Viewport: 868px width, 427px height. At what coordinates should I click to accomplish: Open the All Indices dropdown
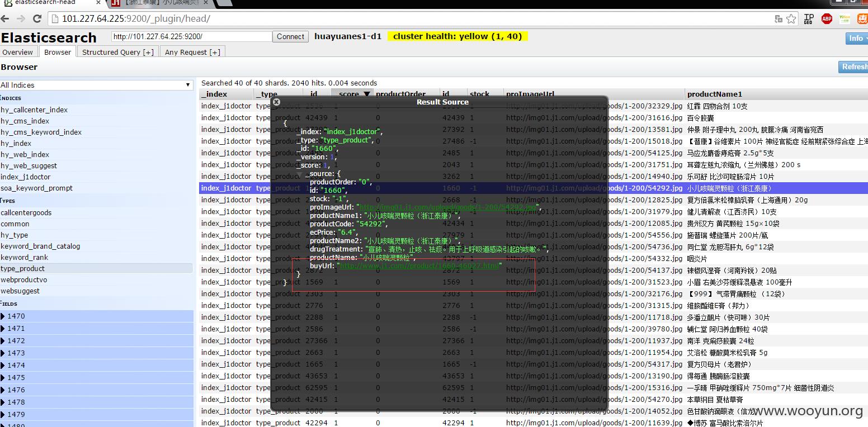(96, 85)
